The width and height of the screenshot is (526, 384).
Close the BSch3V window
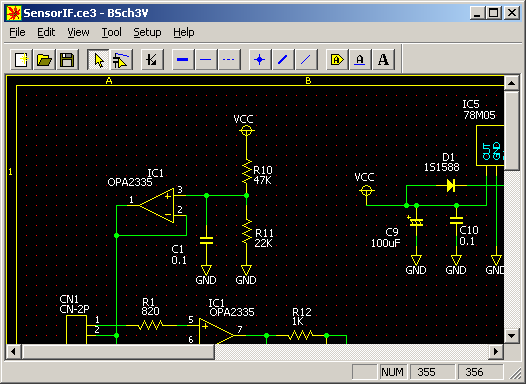point(512,13)
